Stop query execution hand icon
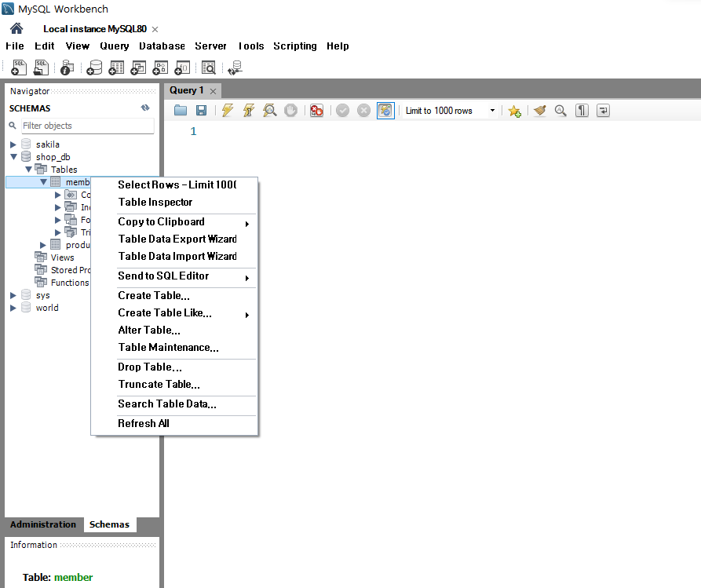 click(290, 111)
